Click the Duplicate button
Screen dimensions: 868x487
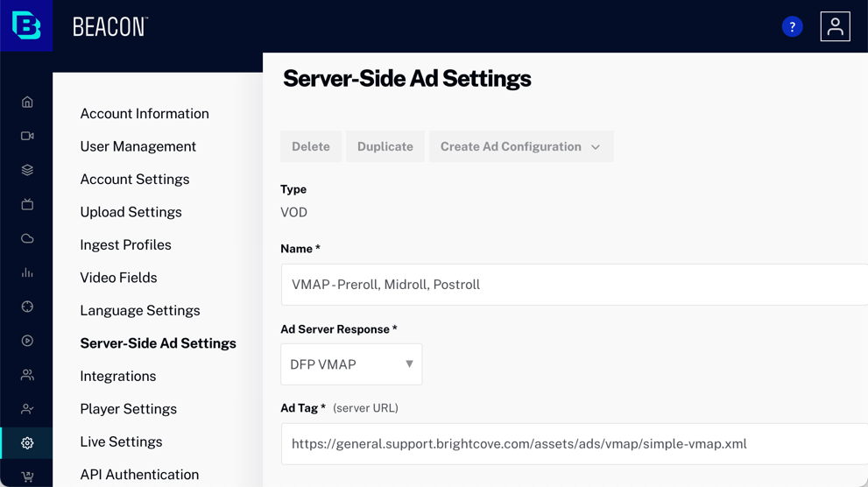tap(385, 146)
